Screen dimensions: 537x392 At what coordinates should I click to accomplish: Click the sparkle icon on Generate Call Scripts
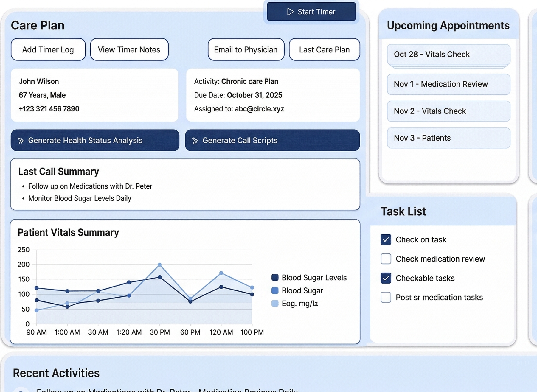point(195,140)
